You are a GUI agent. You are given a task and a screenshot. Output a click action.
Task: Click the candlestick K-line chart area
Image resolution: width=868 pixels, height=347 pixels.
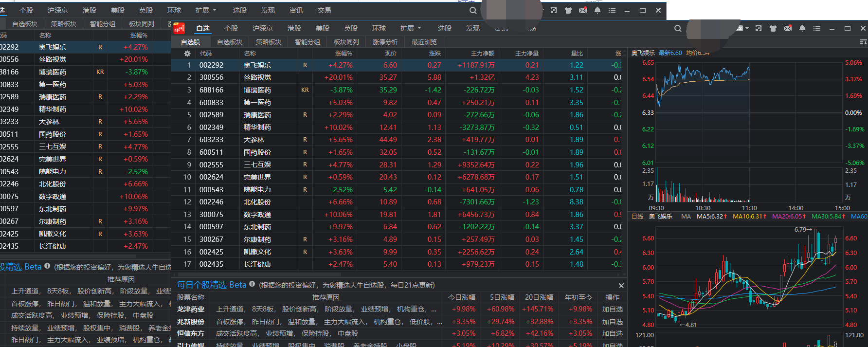tap(749, 277)
